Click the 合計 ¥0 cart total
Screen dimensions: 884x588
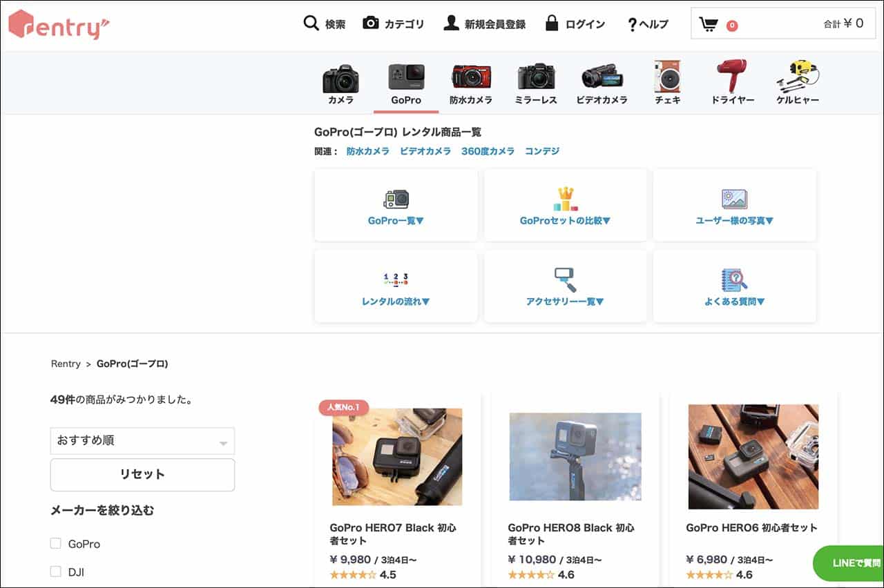pos(843,23)
